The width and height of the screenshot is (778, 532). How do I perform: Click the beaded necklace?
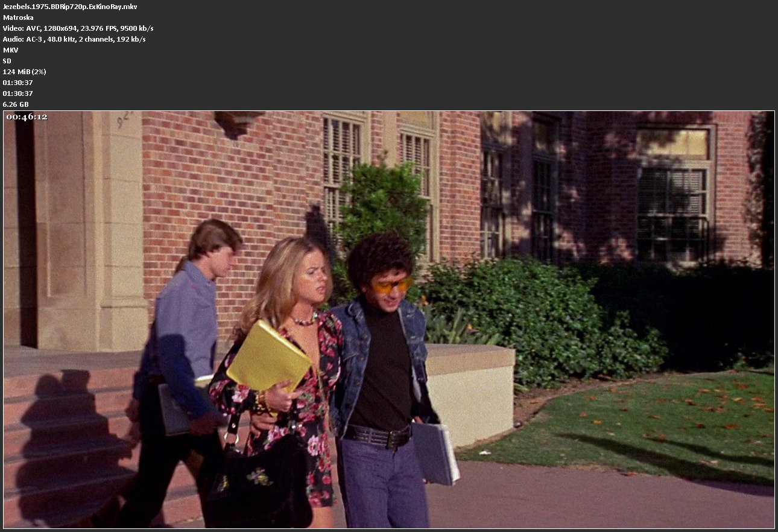[305, 321]
